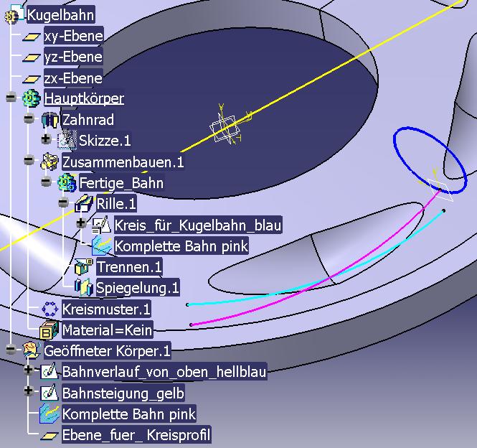Screen dimensions: 477x448
Task: Click the Zusammenbauen.1 assemble icon
Action: (x=49, y=162)
